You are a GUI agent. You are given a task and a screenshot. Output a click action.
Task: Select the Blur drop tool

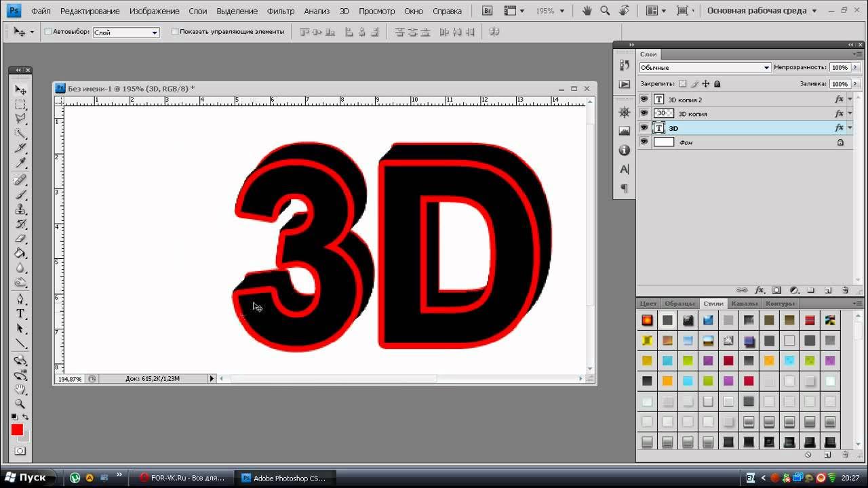click(x=20, y=268)
